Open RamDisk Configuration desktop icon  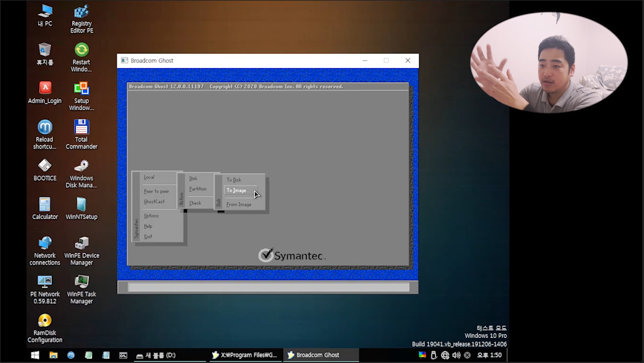[x=45, y=328]
